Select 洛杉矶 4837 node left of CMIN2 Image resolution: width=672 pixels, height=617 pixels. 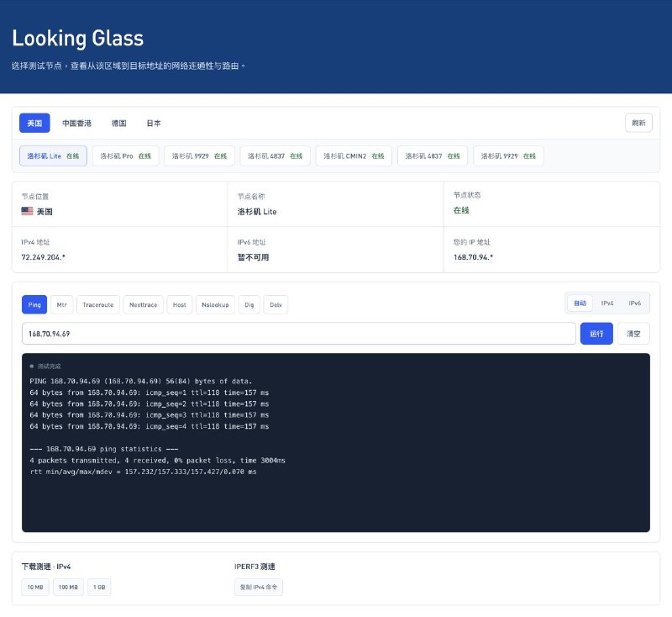(276, 156)
